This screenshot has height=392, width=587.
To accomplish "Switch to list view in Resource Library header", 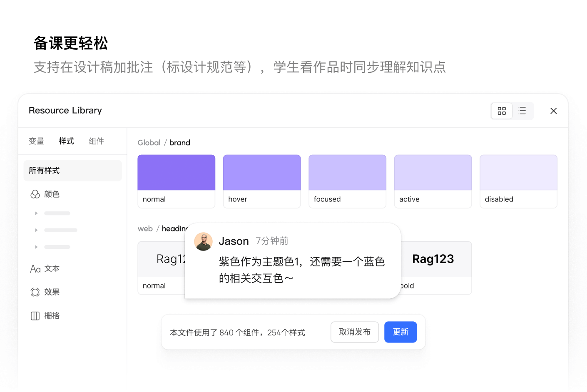I will click(522, 111).
